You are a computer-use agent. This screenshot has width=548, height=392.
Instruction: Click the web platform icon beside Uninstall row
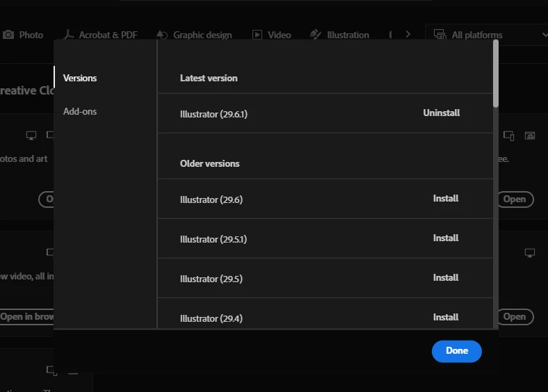pyautogui.click(x=530, y=136)
